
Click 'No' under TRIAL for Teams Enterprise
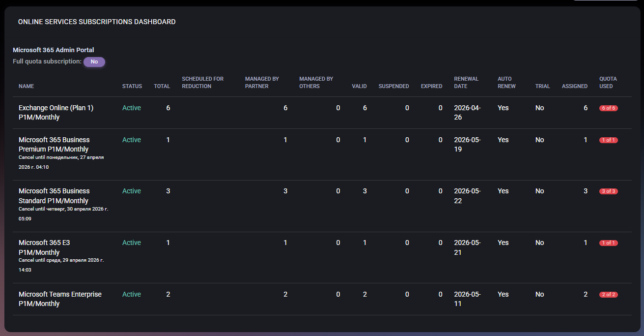[539, 294]
